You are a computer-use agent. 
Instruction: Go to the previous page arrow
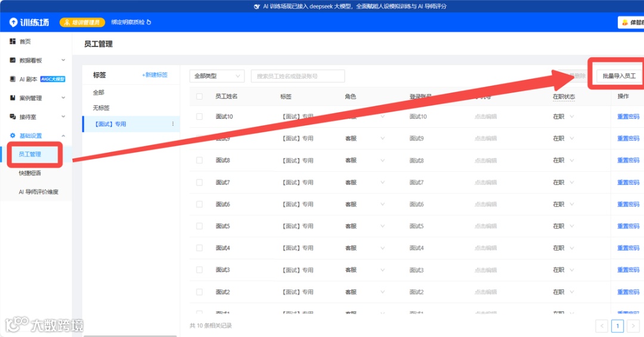point(602,326)
